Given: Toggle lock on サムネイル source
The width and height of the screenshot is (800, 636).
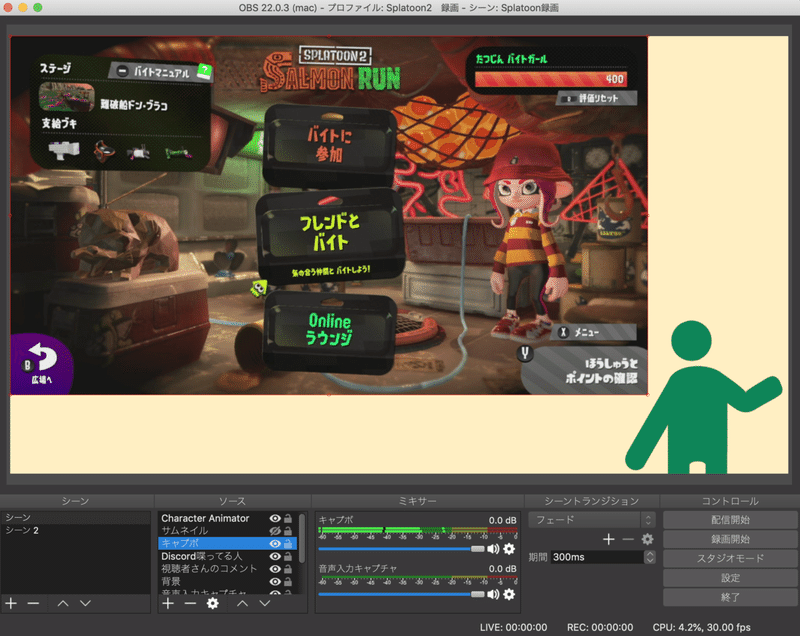Looking at the screenshot, I should tap(288, 531).
